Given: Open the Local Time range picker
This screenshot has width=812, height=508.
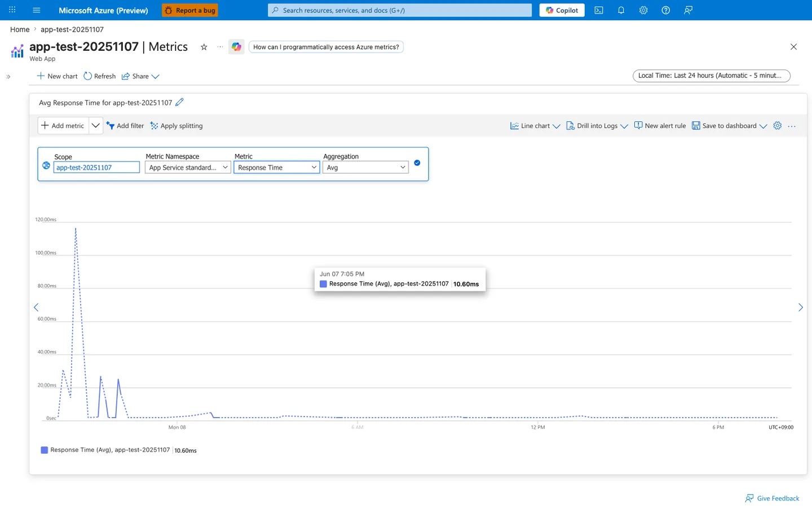Looking at the screenshot, I should pyautogui.click(x=712, y=76).
